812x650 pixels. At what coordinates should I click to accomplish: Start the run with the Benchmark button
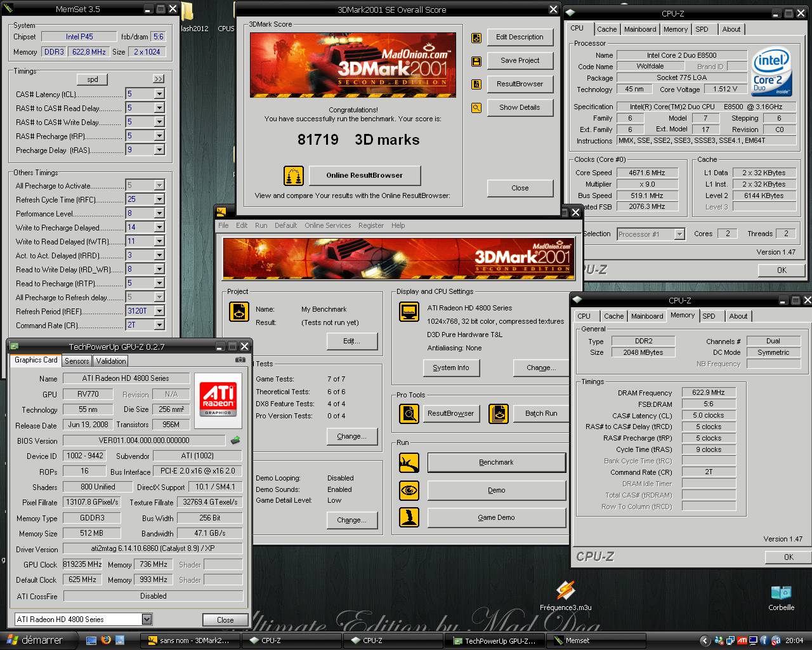click(496, 463)
